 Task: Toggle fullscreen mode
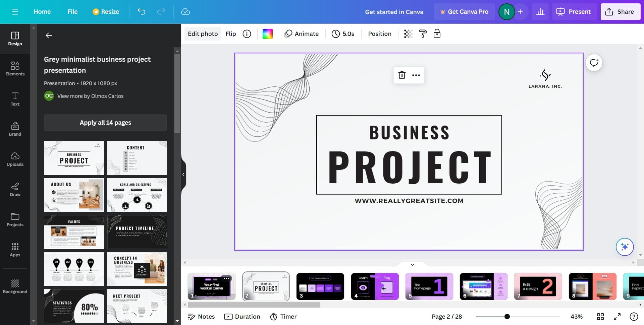pyautogui.click(x=617, y=317)
